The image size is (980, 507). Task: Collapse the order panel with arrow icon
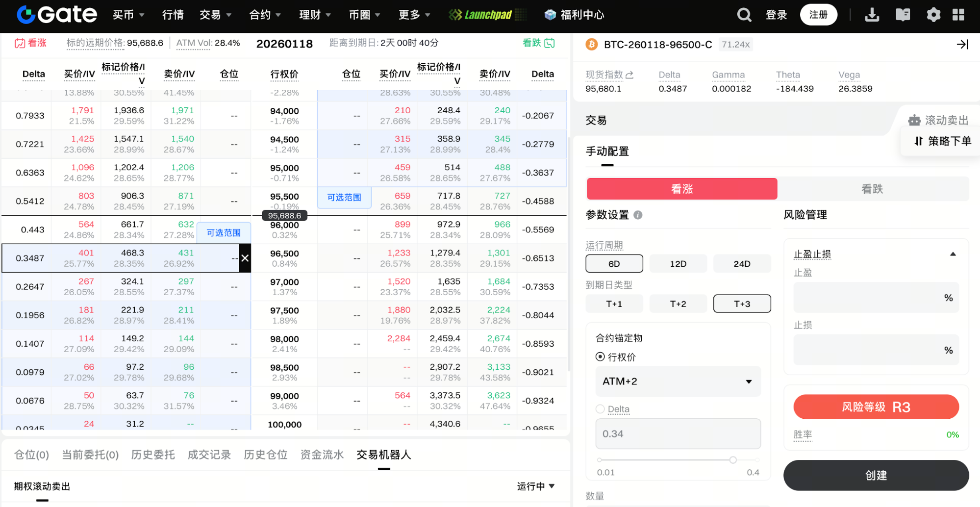coord(962,45)
